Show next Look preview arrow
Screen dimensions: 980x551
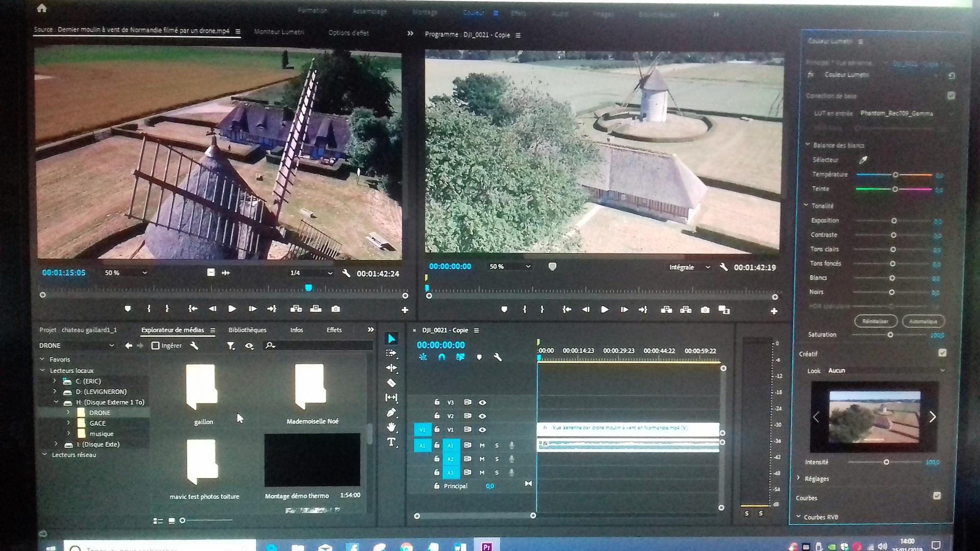[932, 417]
